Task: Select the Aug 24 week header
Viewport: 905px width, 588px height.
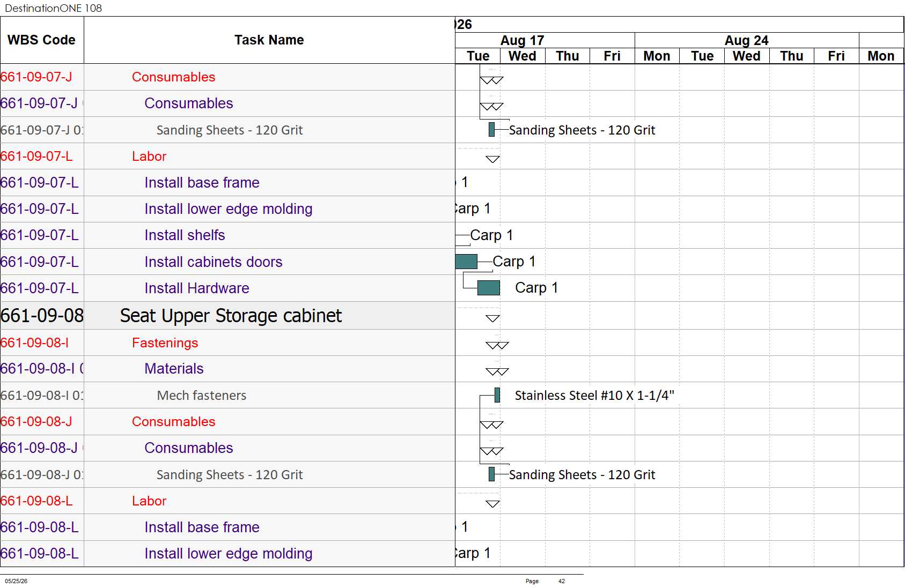Action: pyautogui.click(x=747, y=40)
